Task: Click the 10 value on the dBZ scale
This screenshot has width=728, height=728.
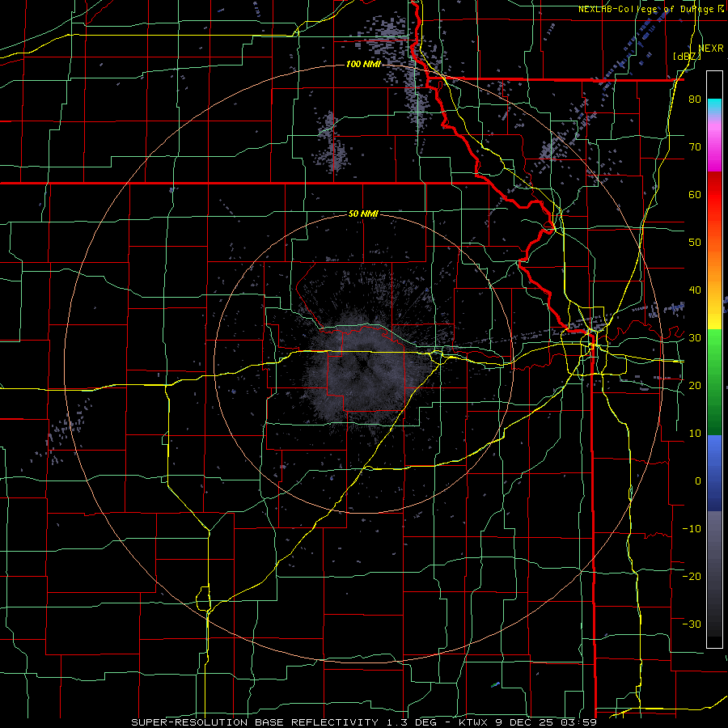Action: pyautogui.click(x=695, y=434)
